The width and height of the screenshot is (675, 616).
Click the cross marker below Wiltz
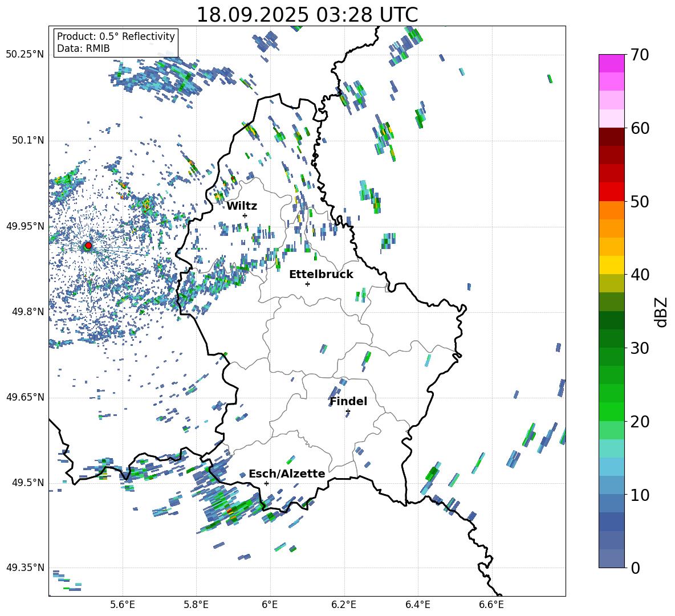tap(245, 215)
